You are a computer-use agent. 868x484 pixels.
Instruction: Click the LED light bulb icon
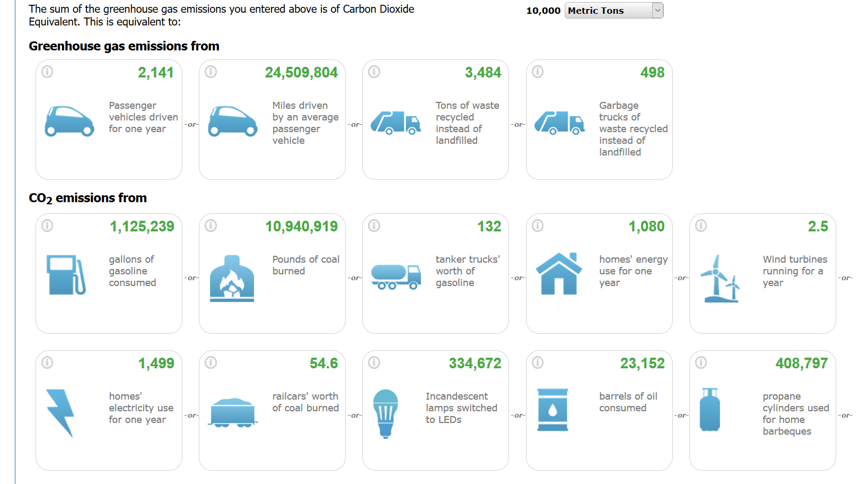click(385, 413)
